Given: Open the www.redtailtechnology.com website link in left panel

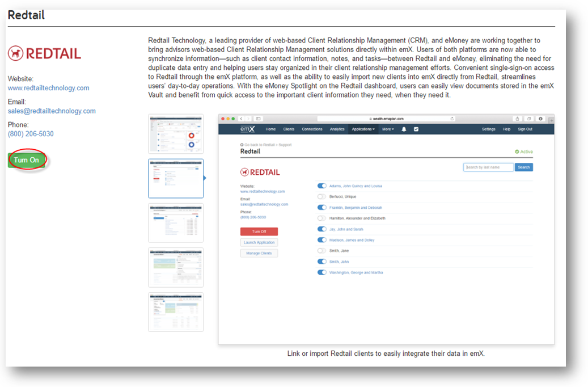Looking at the screenshot, I should (48, 88).
